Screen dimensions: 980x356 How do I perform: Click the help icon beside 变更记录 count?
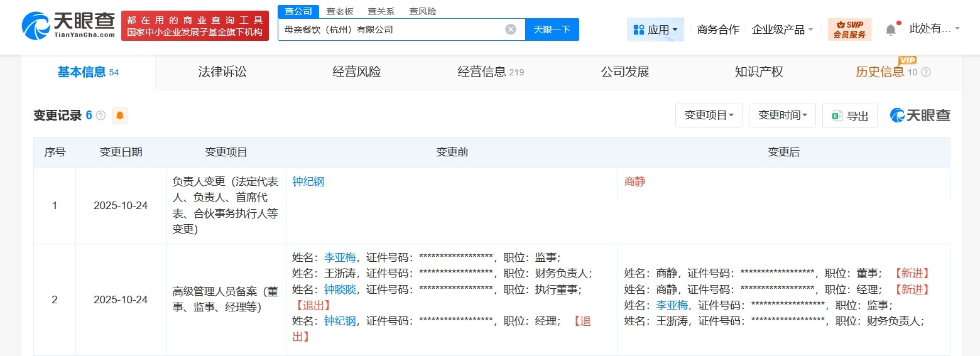point(101,116)
